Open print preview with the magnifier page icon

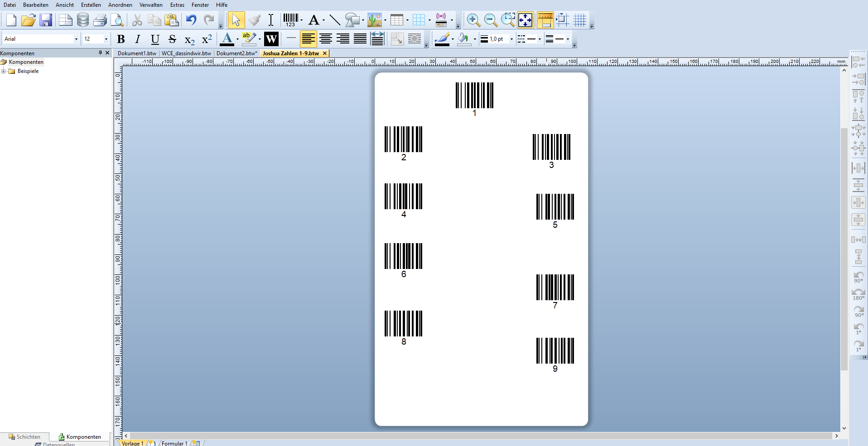(x=117, y=20)
